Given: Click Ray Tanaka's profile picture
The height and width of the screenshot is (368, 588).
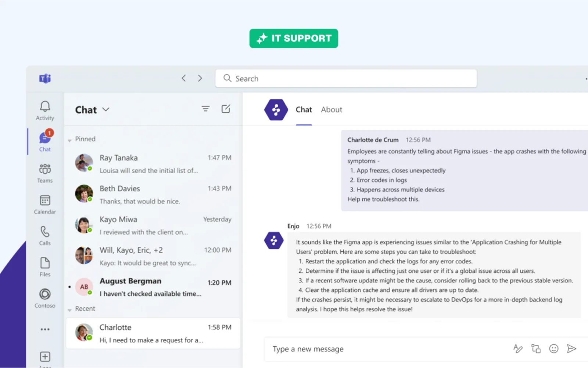Looking at the screenshot, I should tap(84, 163).
